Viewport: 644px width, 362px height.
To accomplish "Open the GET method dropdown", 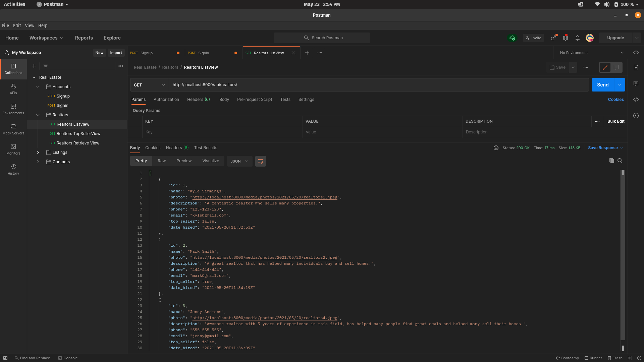I will point(149,85).
